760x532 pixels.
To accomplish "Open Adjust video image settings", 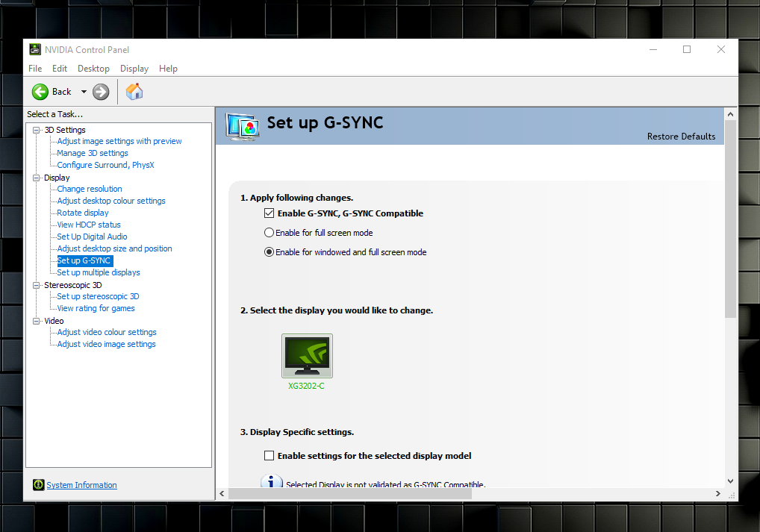I will tap(106, 344).
